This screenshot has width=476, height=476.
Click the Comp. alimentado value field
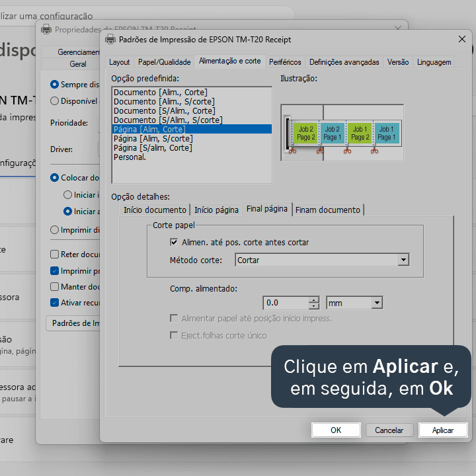pyautogui.click(x=286, y=303)
